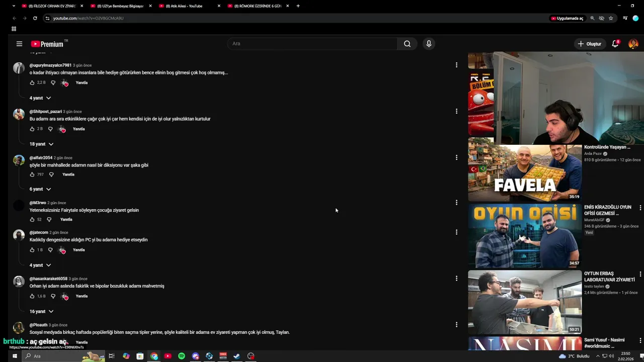The image size is (644, 362).
Task: Open options menu for @Ploauth comment
Action: pyautogui.click(x=456, y=324)
